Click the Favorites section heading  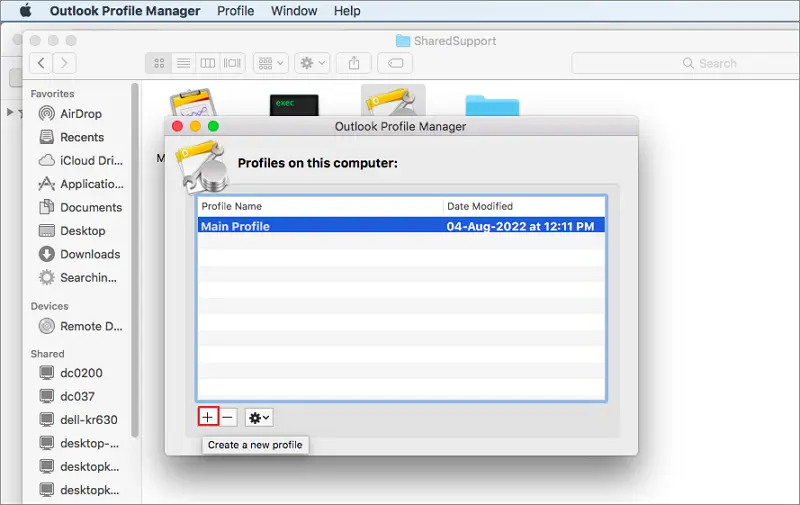pyautogui.click(x=52, y=94)
